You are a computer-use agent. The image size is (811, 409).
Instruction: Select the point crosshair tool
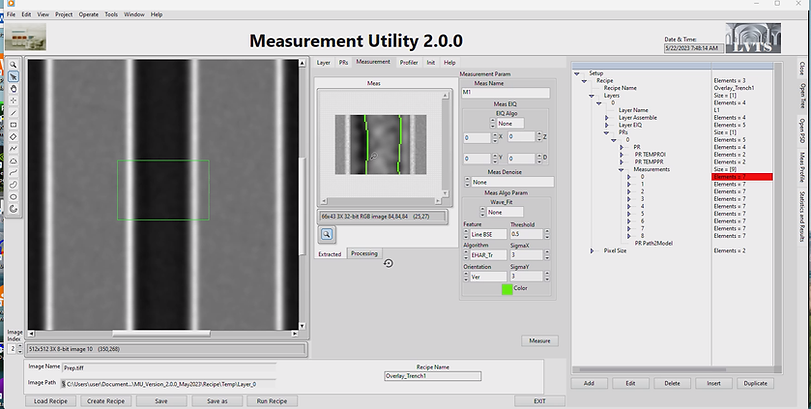pyautogui.click(x=13, y=101)
